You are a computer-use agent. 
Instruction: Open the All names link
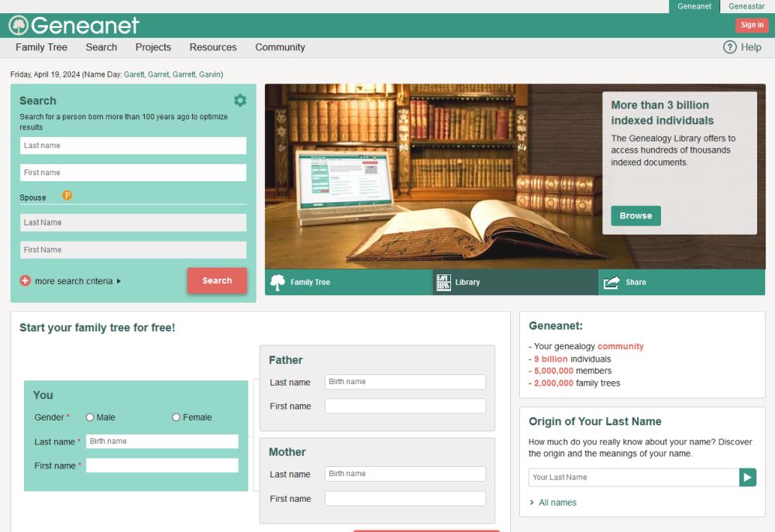tap(557, 503)
